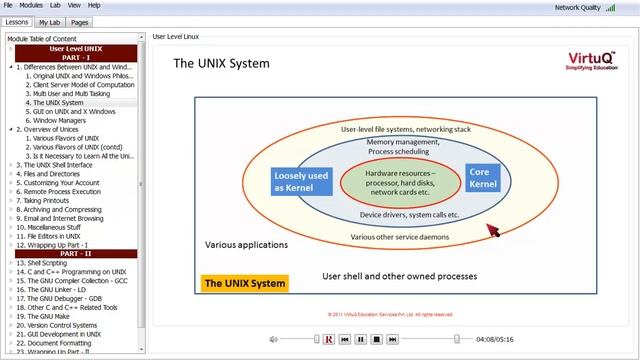Click the table of contents scroll down arrow

point(141,349)
